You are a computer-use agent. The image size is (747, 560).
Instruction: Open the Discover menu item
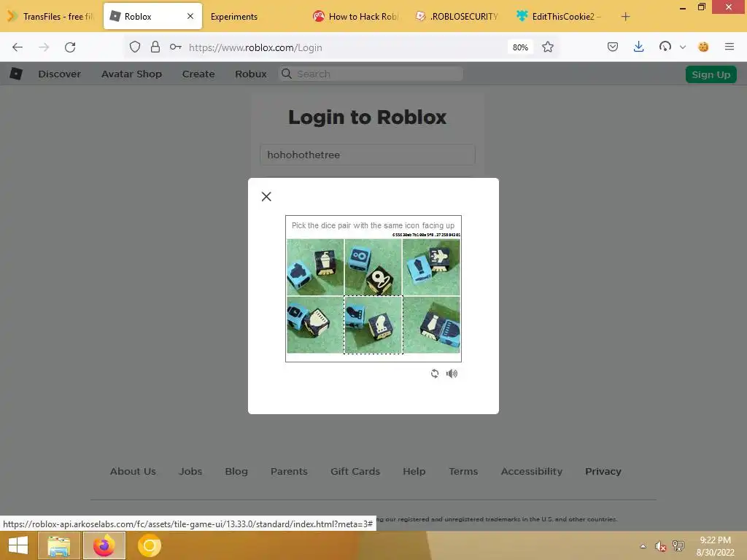60,74
